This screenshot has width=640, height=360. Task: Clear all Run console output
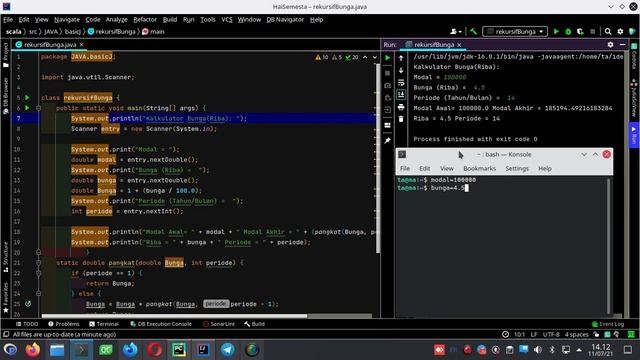click(401, 119)
